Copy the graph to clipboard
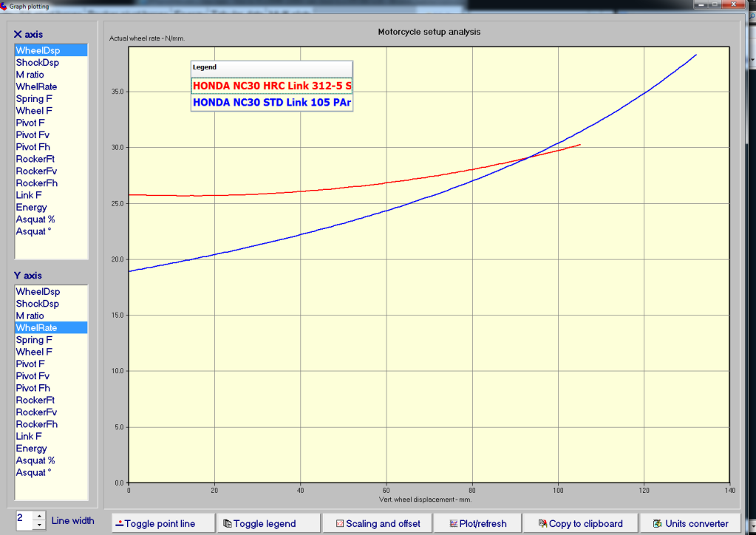Screen dimensions: 756x535 point(581,523)
